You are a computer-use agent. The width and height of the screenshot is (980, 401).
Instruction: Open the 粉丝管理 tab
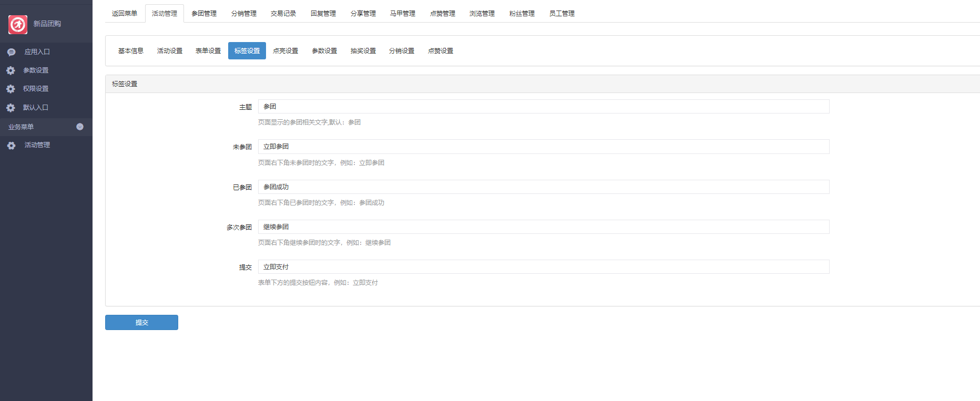tap(522, 14)
